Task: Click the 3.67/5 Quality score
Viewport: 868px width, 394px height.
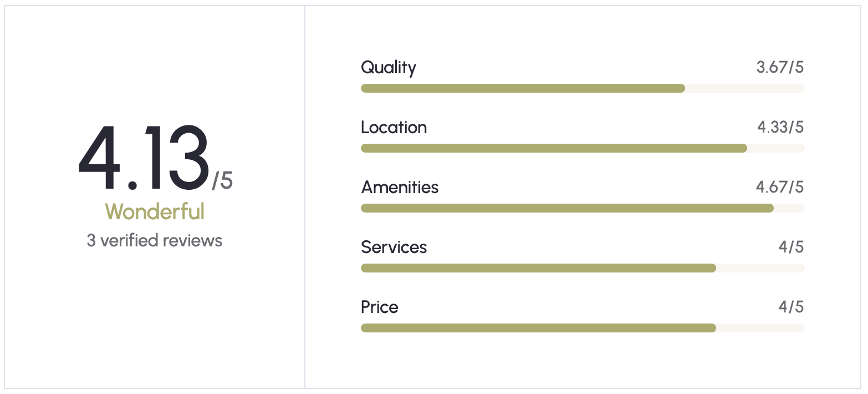Action: [780, 68]
